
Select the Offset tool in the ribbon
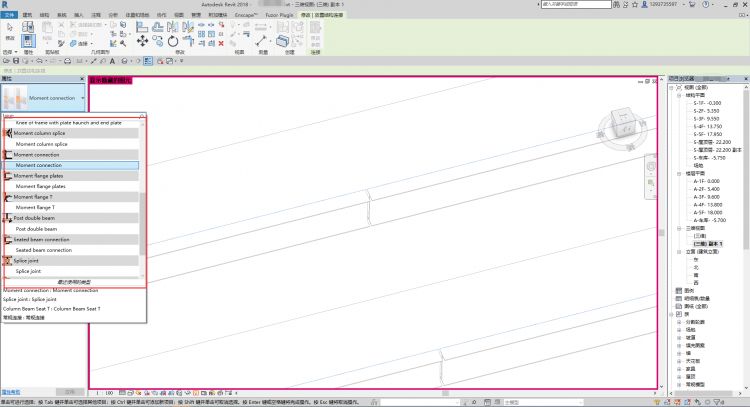pyautogui.click(x=157, y=27)
